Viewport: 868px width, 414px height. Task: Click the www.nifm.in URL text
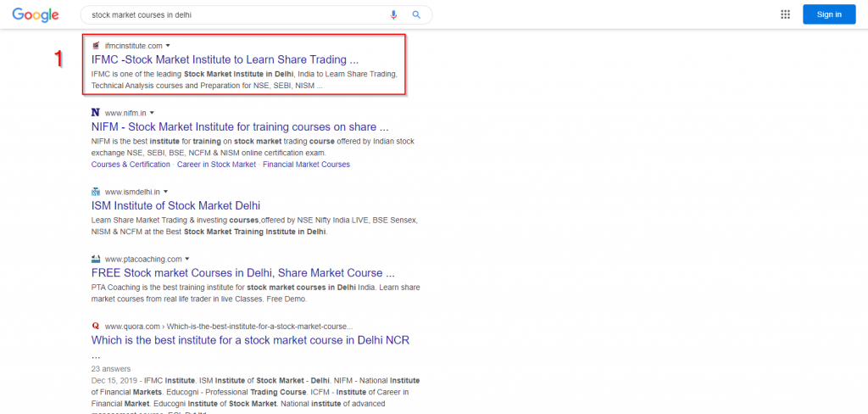(125, 113)
